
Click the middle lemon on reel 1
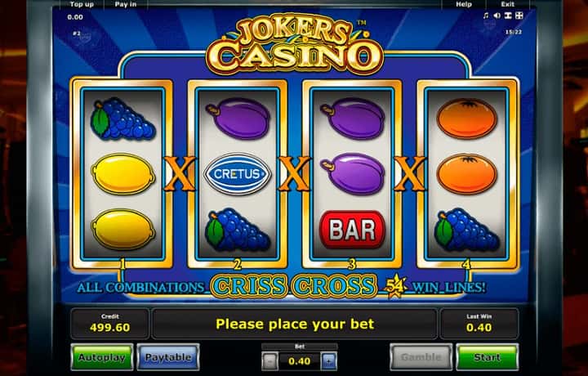pos(123,174)
